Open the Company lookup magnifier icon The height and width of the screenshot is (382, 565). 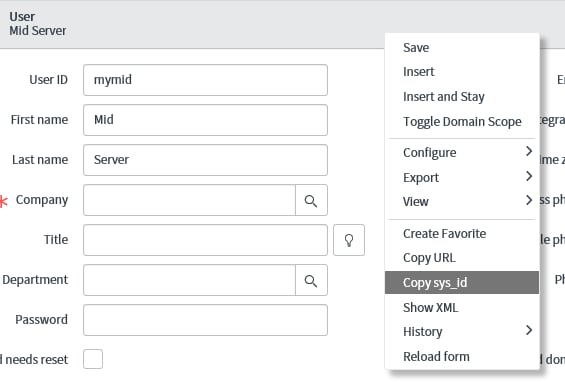click(x=311, y=200)
